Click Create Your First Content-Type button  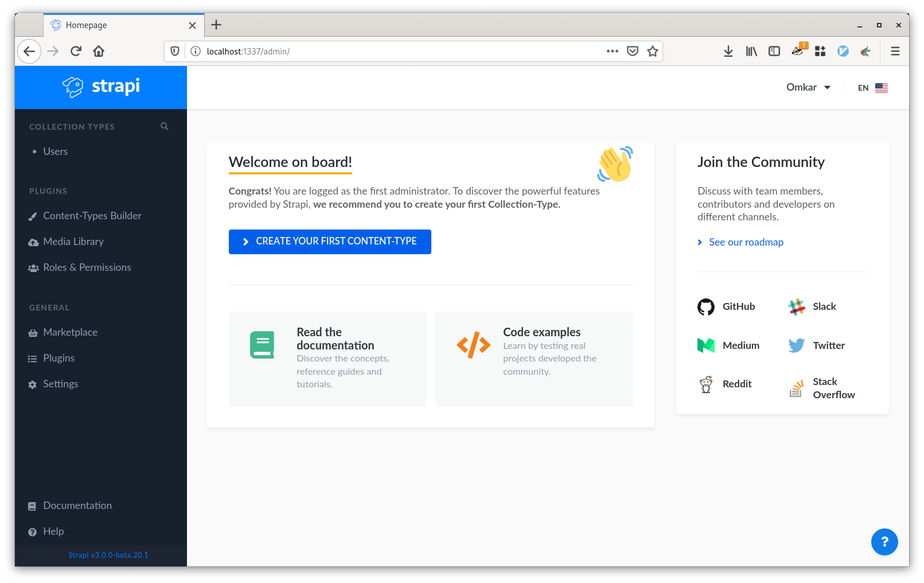330,242
